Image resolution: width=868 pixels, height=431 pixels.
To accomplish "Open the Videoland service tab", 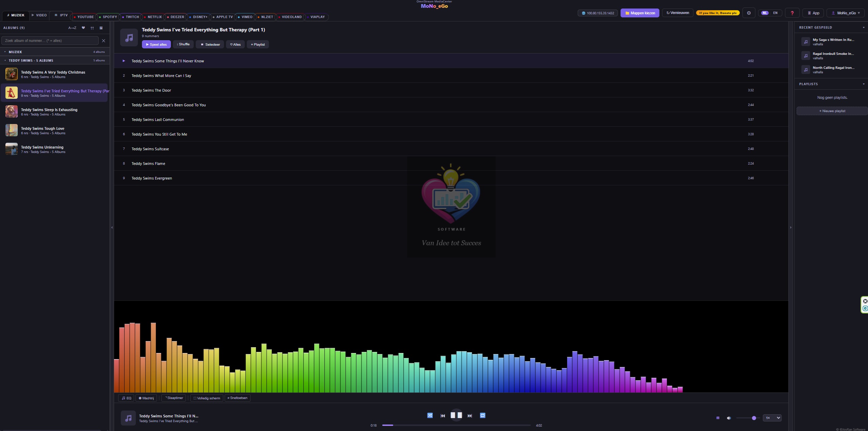I will pos(290,17).
